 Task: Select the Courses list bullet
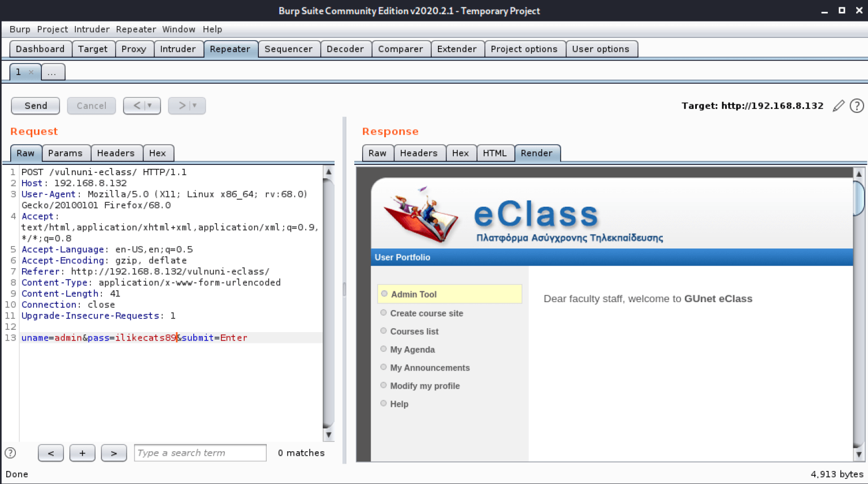[x=384, y=330]
